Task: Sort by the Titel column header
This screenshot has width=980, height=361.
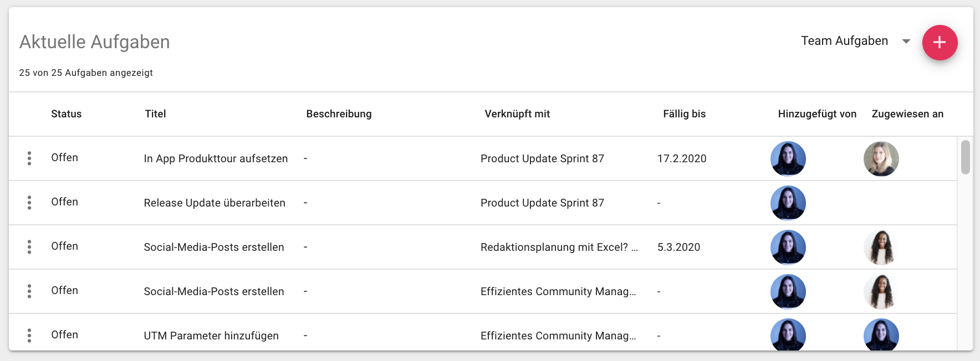Action: click(155, 114)
